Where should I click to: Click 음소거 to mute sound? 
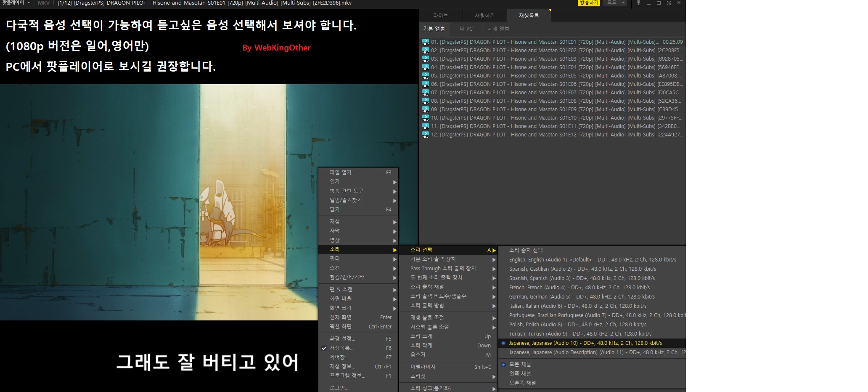(448, 355)
